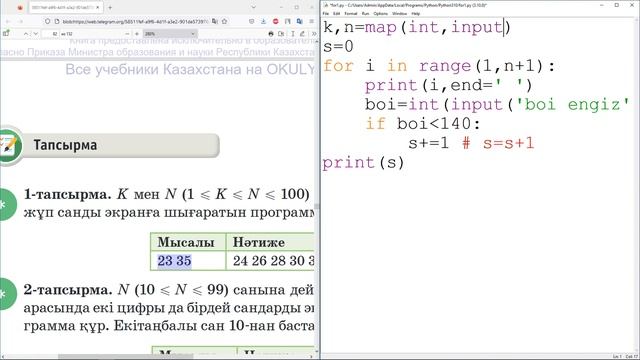640x360 pixels.
Task: Click the red ad-blocker extension icon
Action: point(276,21)
